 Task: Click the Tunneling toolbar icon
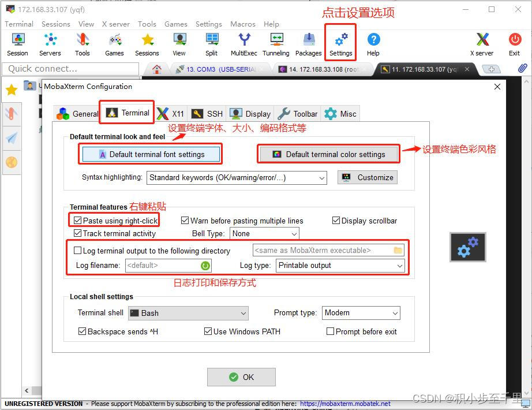(276, 44)
